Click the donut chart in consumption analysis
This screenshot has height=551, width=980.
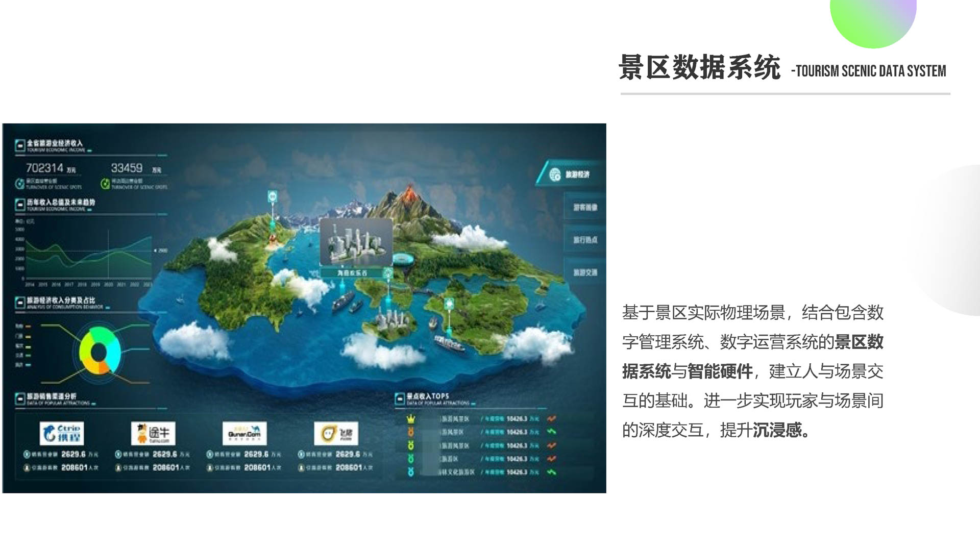pyautogui.click(x=100, y=352)
